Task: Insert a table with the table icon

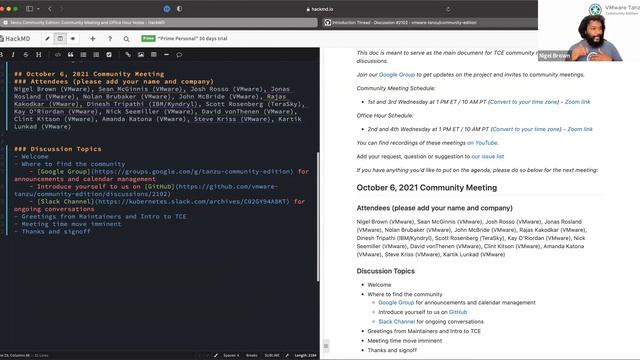Action: [153, 55]
